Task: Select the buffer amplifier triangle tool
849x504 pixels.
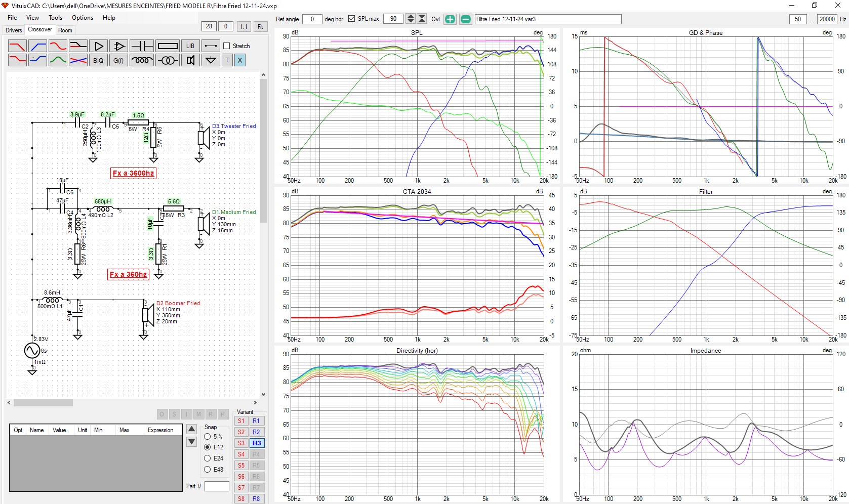Action: [x=99, y=46]
